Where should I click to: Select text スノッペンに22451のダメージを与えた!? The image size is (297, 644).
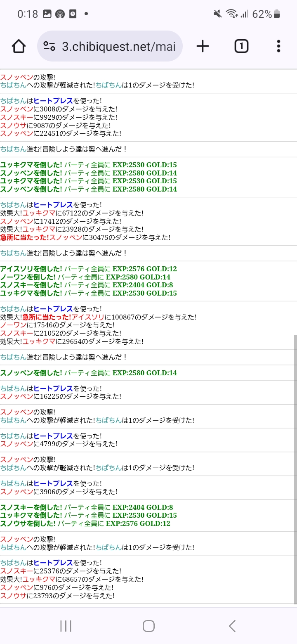(61, 133)
